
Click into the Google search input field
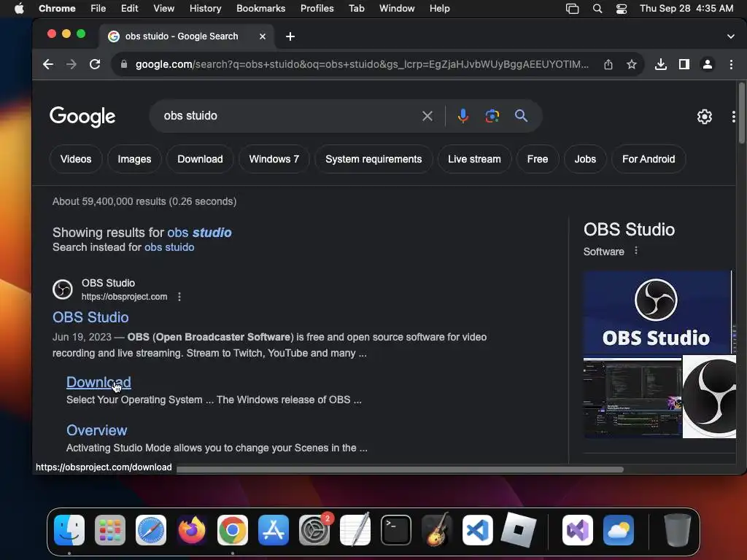coord(289,116)
